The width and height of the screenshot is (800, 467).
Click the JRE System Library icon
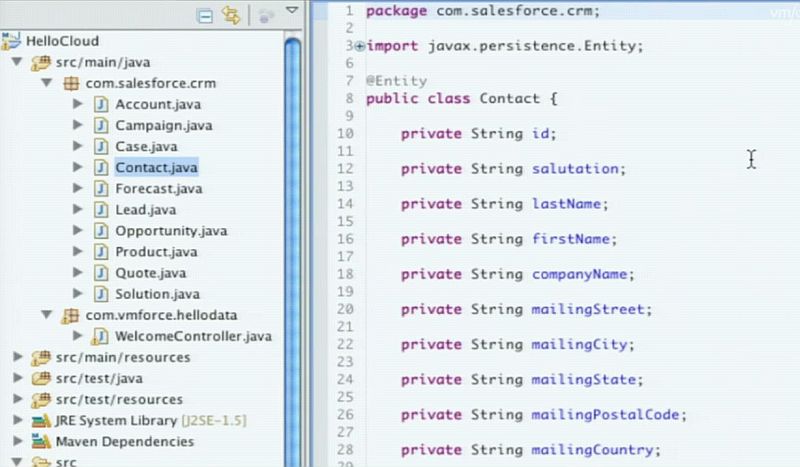pyautogui.click(x=41, y=421)
